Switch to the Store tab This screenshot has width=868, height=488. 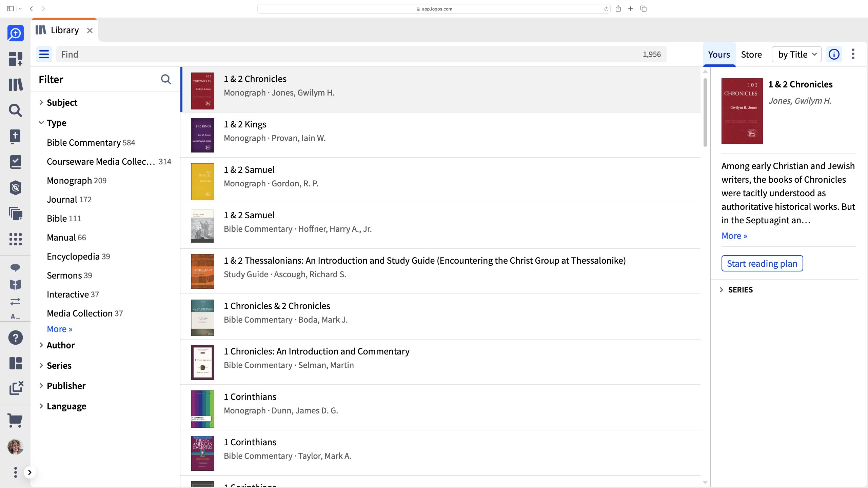coord(751,54)
